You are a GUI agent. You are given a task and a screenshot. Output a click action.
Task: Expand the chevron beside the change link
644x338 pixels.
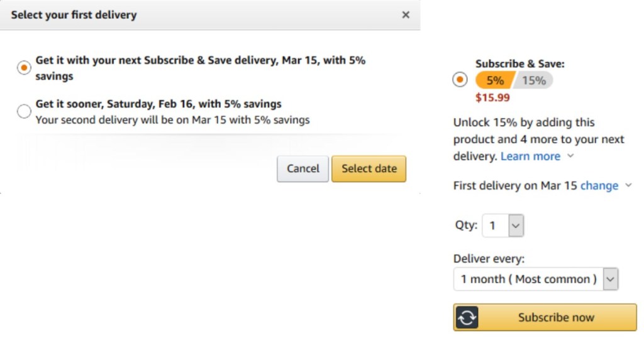[628, 185]
